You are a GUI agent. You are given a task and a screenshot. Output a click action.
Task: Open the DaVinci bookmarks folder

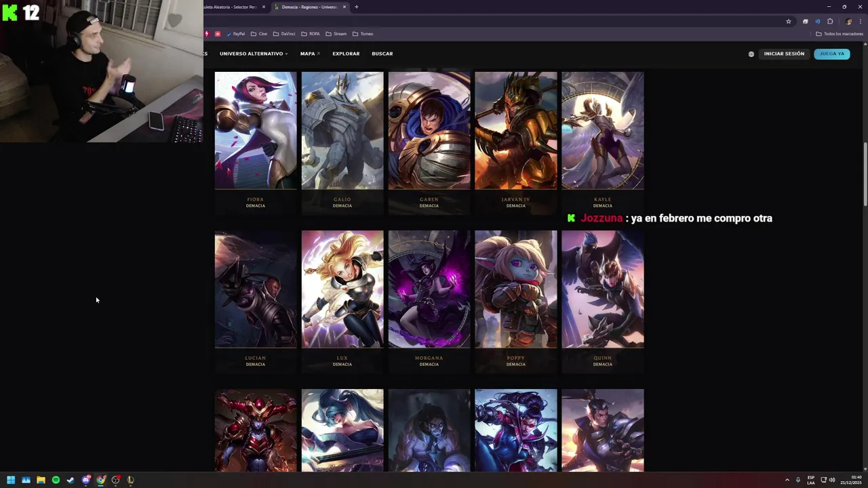coord(284,34)
